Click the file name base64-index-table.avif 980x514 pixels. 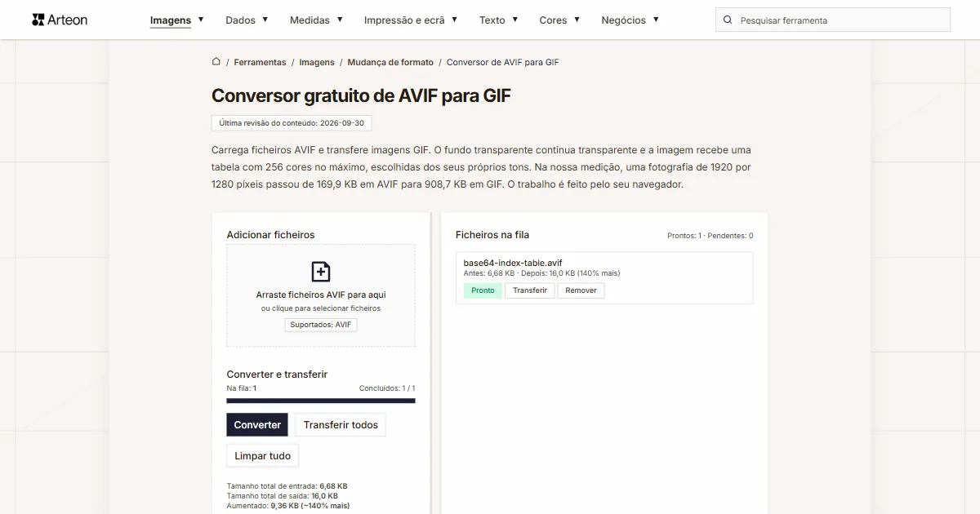513,263
